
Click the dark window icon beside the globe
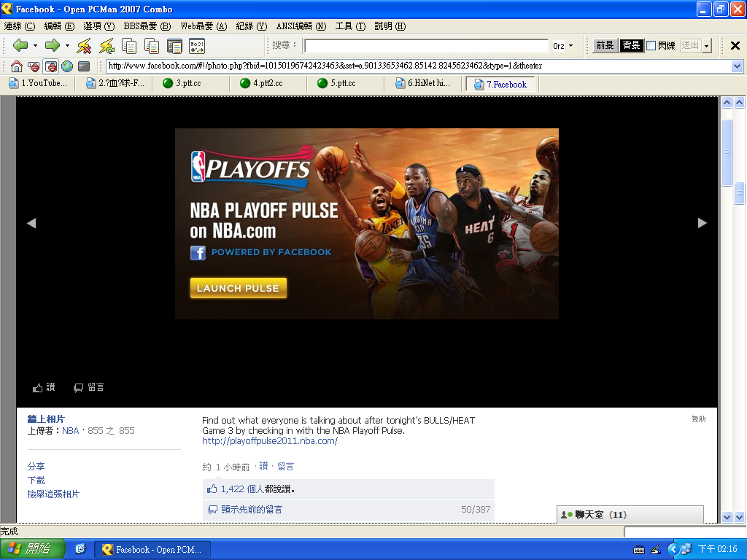tap(84, 66)
